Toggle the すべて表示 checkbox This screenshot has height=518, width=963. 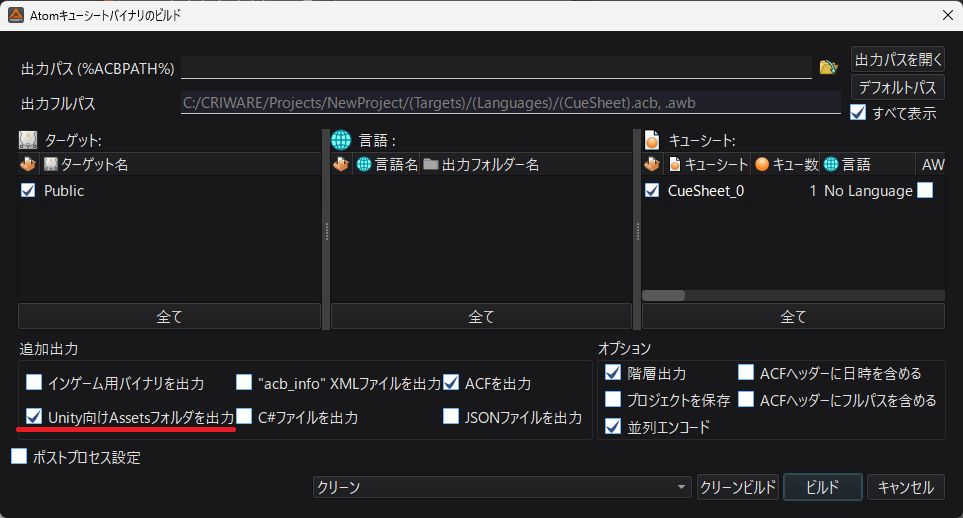coord(858,112)
